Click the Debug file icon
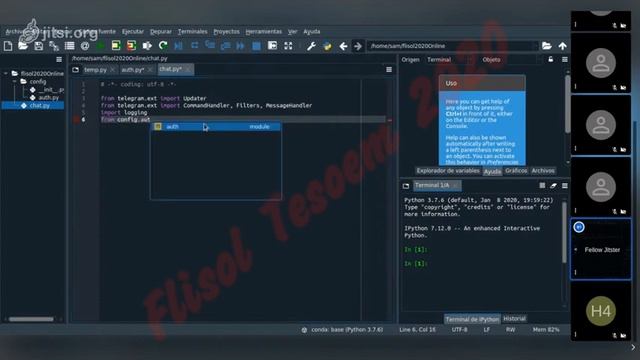This screenshot has width=640, height=360. click(178, 46)
